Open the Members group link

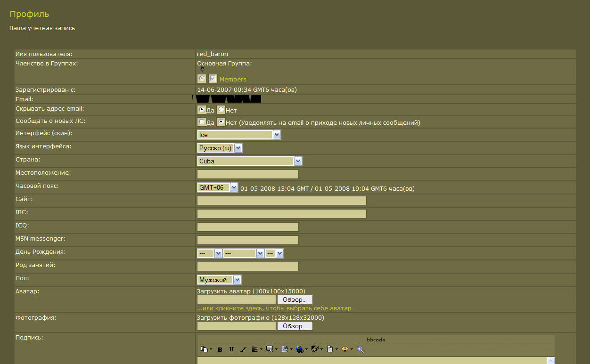click(x=233, y=79)
